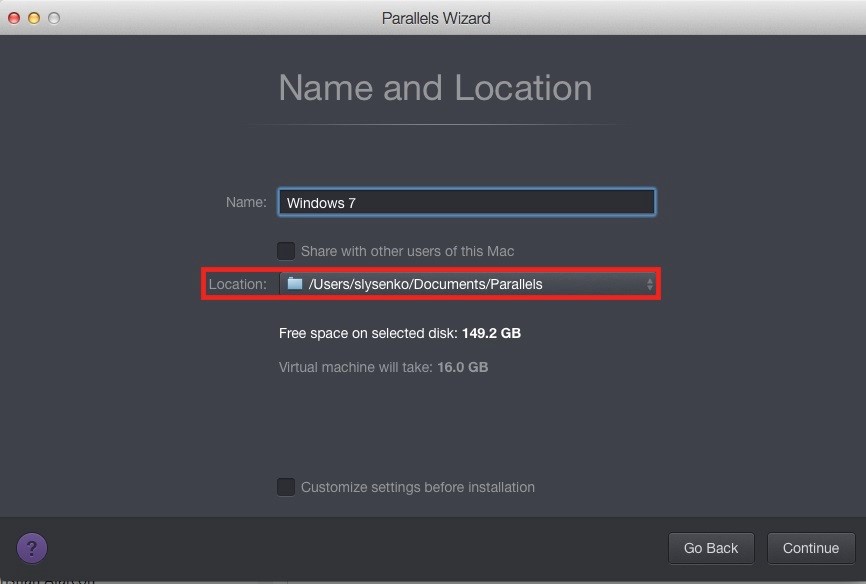Click the free space value 149.2 GB
866x584 pixels.
pyautogui.click(x=491, y=333)
